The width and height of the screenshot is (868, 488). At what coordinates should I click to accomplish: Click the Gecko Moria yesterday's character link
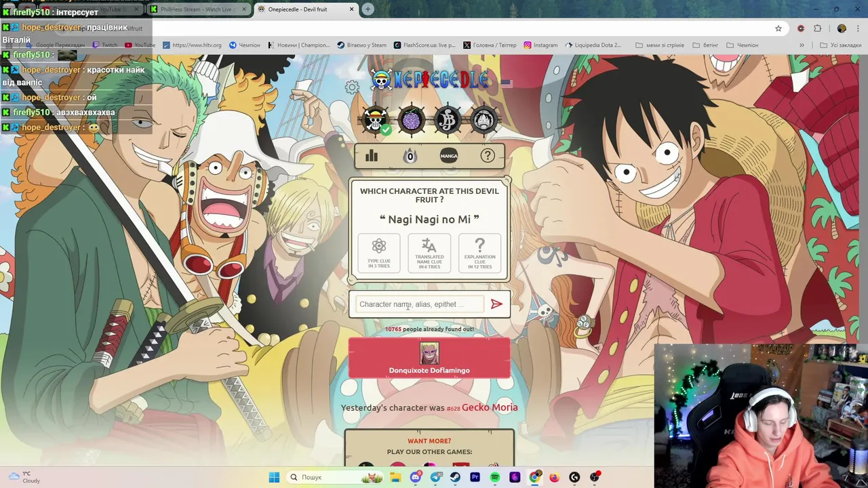490,407
